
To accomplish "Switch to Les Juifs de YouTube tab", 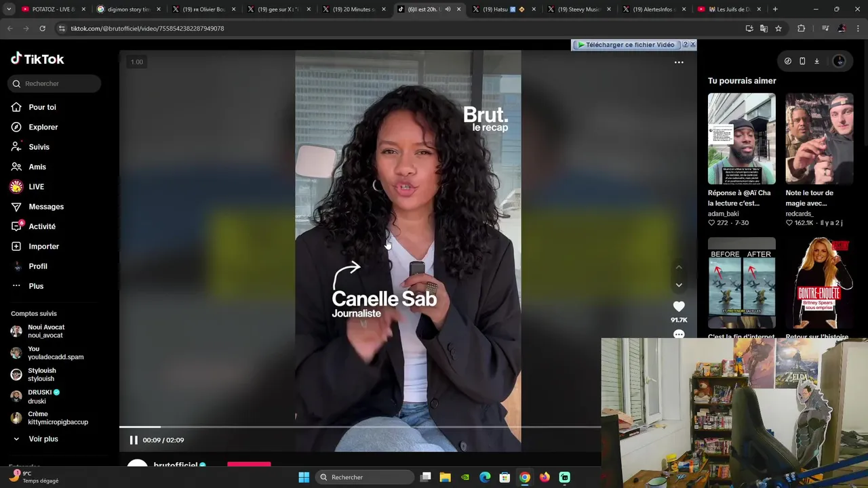I will tap(728, 9).
